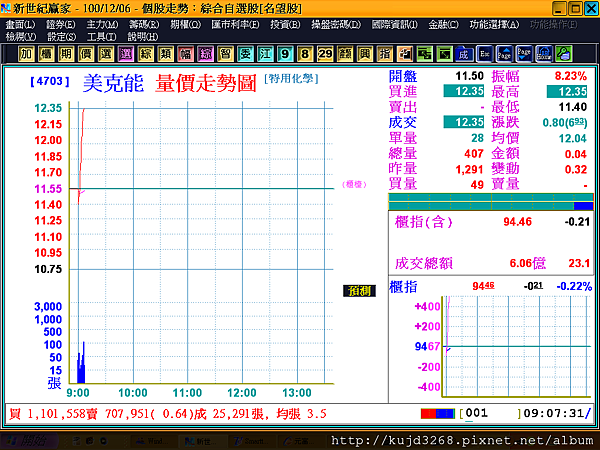This screenshot has height=450, width=600.
Task: Click the [特用化學] category label
Action: point(291,79)
